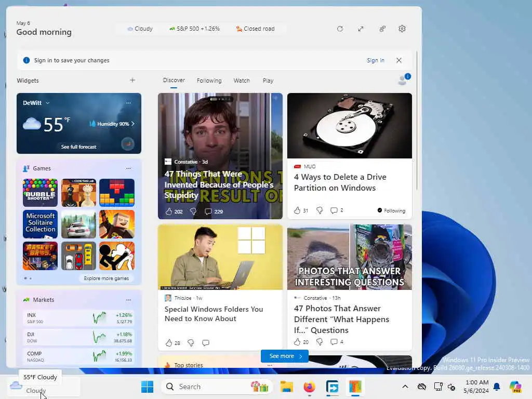The image size is (532, 399).
Task: Comment on Special Windows Folders article
Action: pyautogui.click(x=206, y=343)
